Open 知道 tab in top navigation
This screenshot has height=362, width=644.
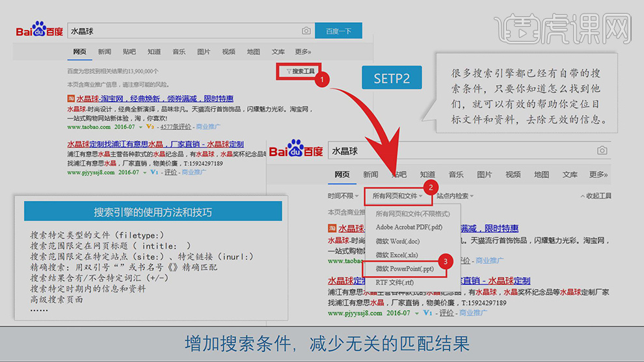[x=154, y=52]
